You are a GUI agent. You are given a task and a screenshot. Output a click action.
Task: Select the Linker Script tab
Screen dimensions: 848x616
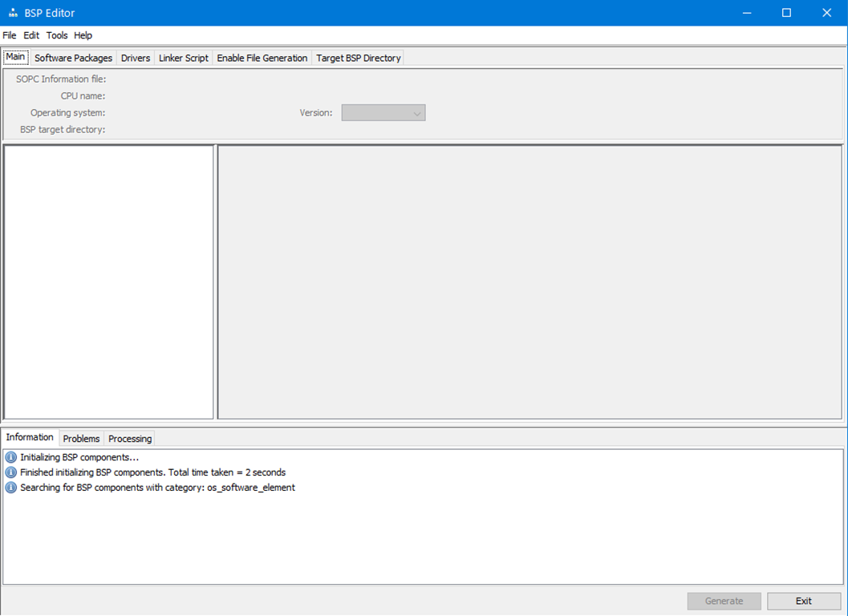pos(184,58)
